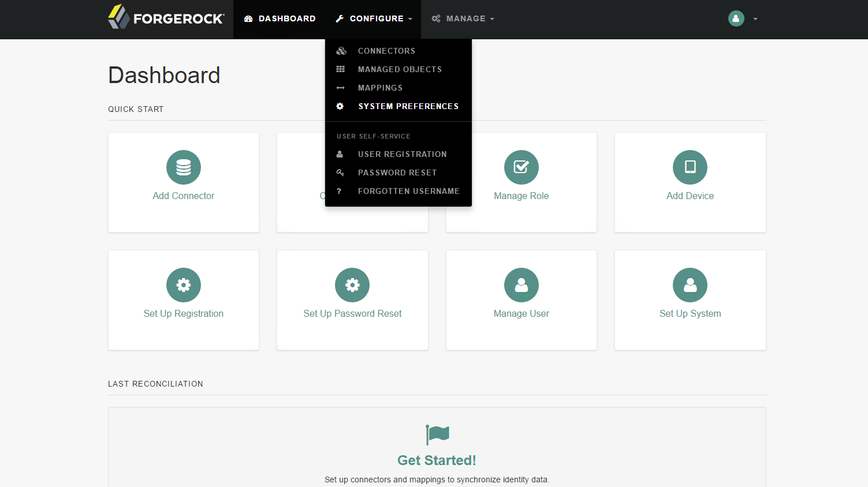Choose Password Reset menu entry
The image size is (868, 487).
(398, 173)
